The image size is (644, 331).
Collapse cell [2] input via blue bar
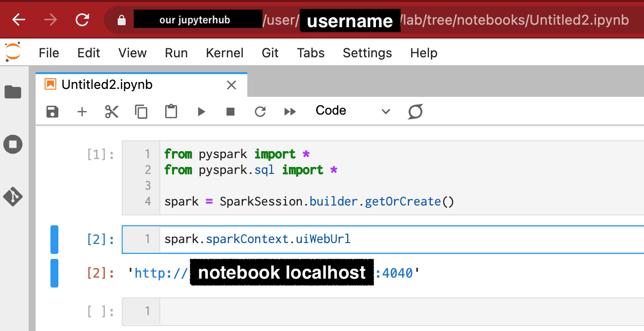[x=54, y=240]
